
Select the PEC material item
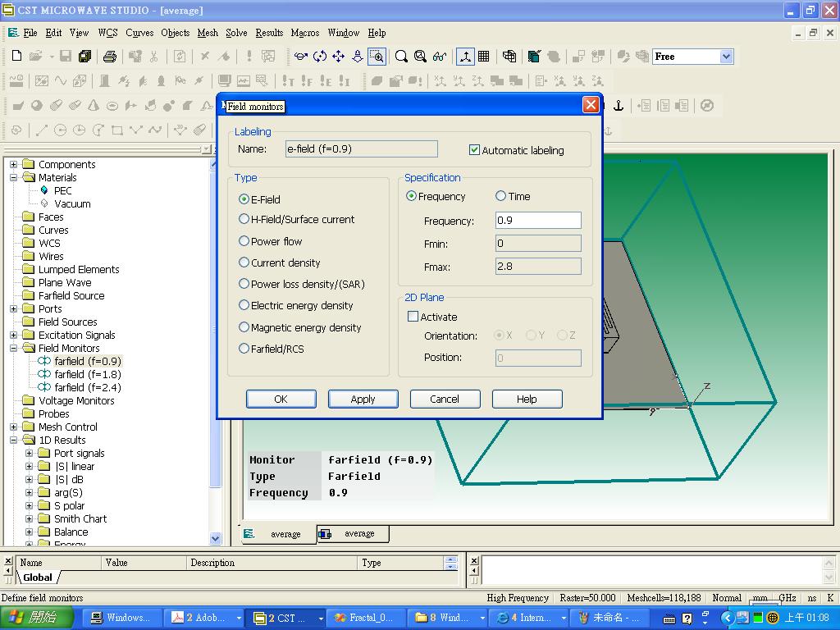tap(62, 190)
